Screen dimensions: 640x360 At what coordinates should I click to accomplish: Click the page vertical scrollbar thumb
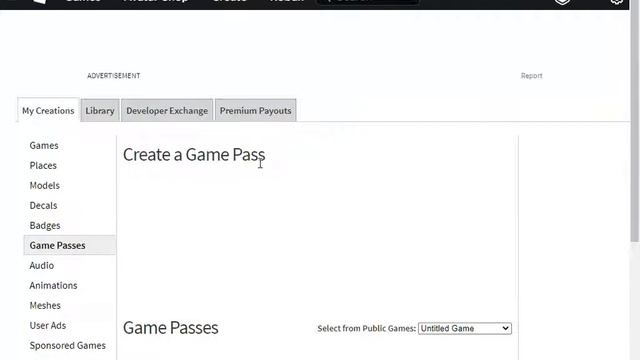point(635,122)
